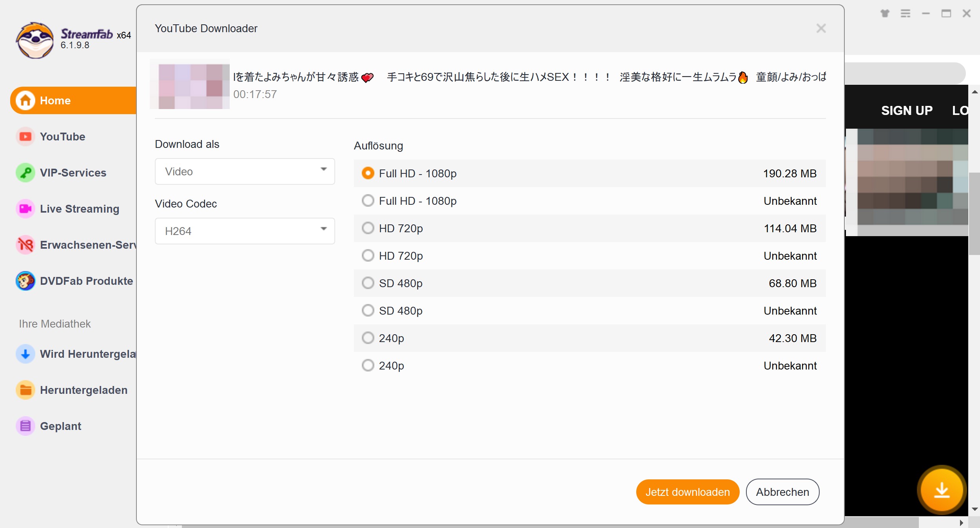980x528 pixels.
Task: Click the VIP-Services key icon
Action: (x=25, y=173)
